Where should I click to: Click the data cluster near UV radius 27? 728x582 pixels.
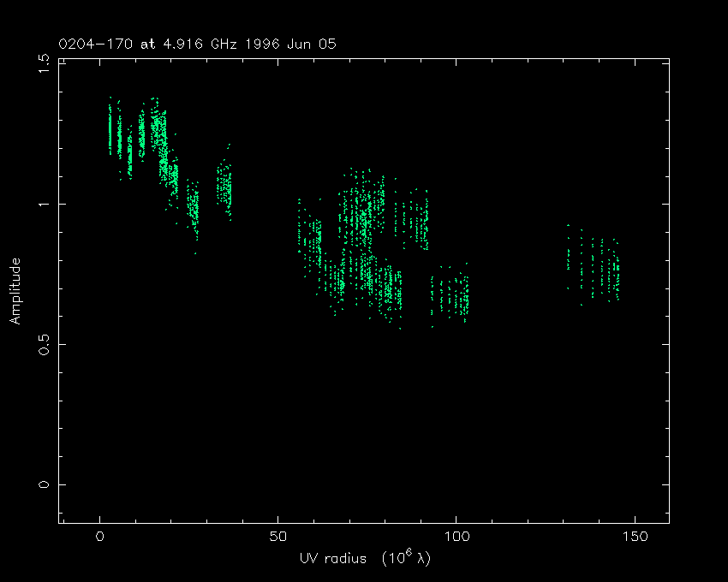click(x=194, y=207)
